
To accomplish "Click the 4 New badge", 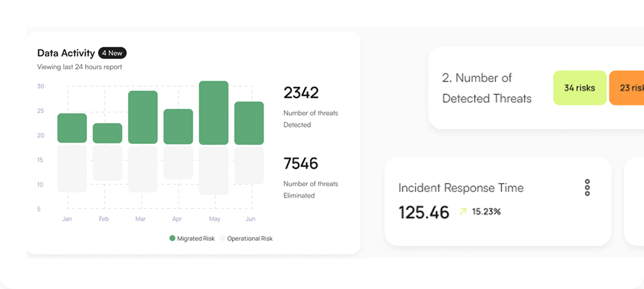I will (112, 53).
